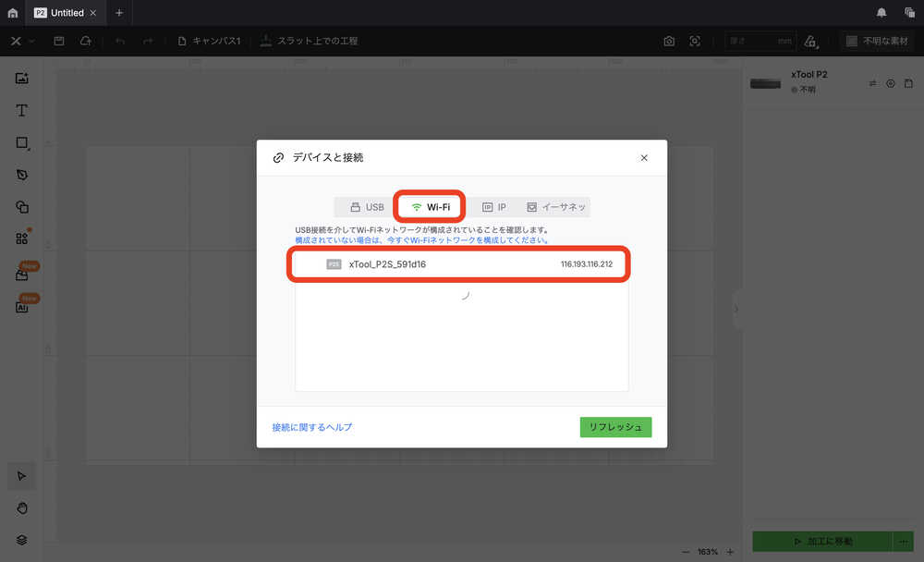Screen dimensions: 924x562
Task: Click the リフレッシュ button
Action: click(615, 427)
